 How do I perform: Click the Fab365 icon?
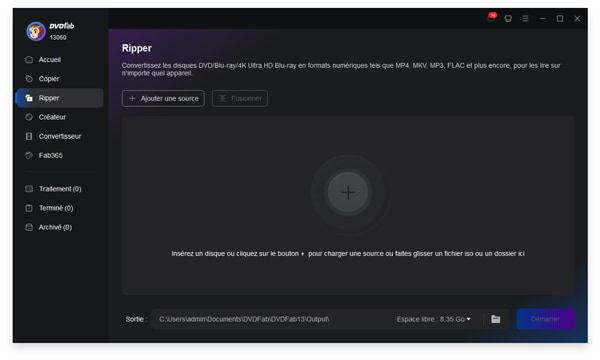29,155
